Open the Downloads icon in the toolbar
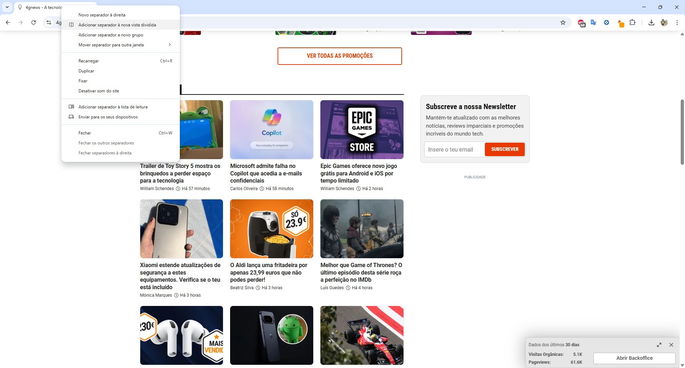This screenshot has width=685, height=368. pos(651,23)
